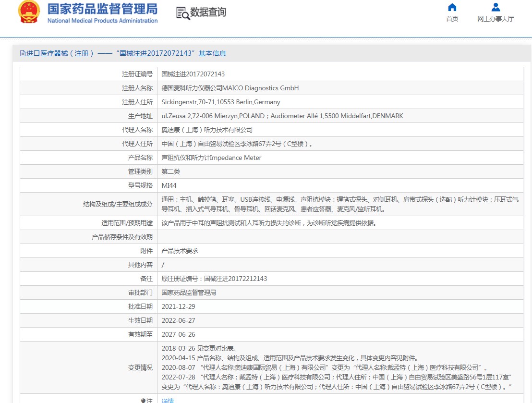Click the 代理人住所 row label

click(137, 144)
